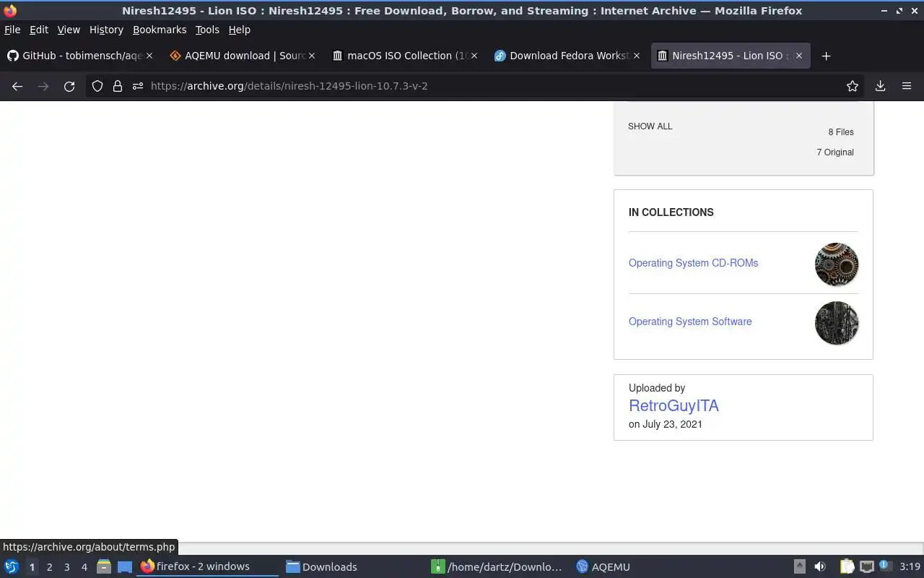This screenshot has width=924, height=578.
Task: Switch to workspace 4 in the pager
Action: 84,567
